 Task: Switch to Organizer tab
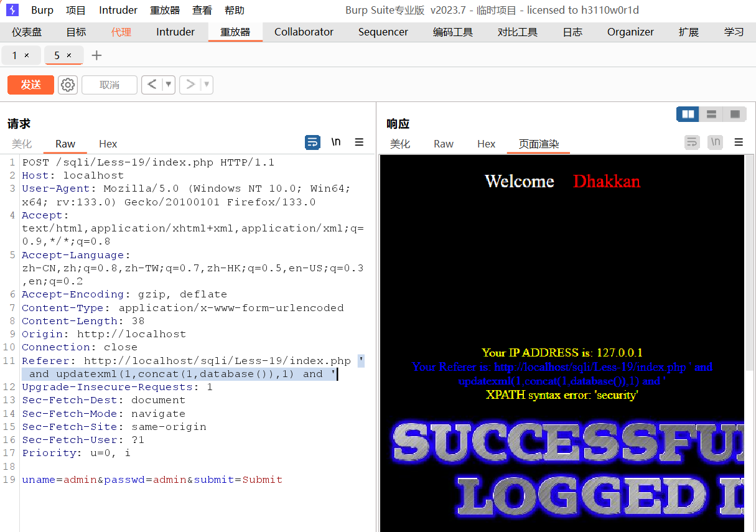tap(630, 32)
